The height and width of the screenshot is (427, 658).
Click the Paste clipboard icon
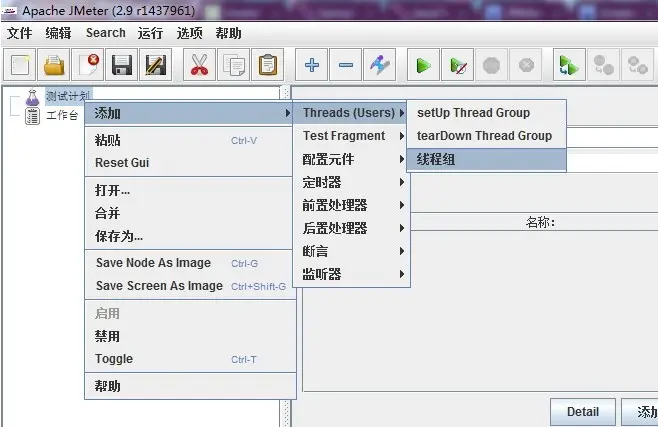click(x=267, y=65)
